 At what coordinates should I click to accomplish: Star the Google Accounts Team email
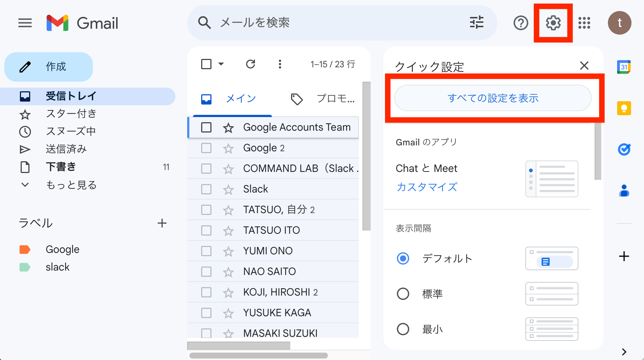coord(228,128)
